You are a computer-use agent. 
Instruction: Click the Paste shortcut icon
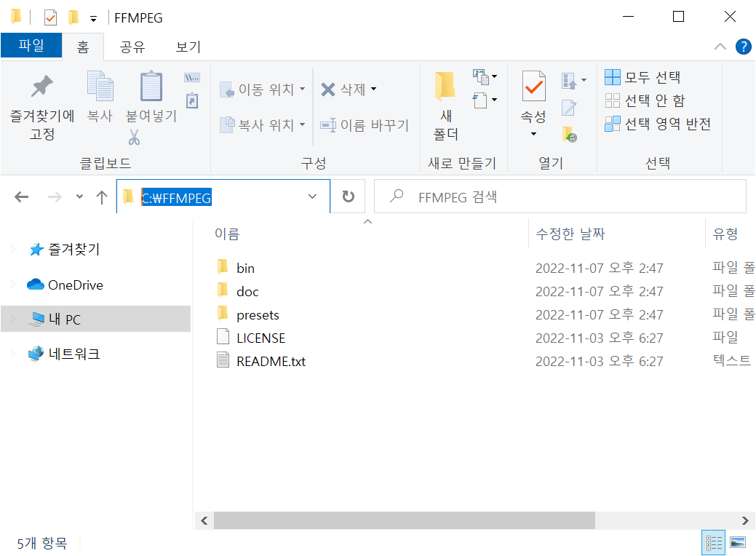[192, 100]
